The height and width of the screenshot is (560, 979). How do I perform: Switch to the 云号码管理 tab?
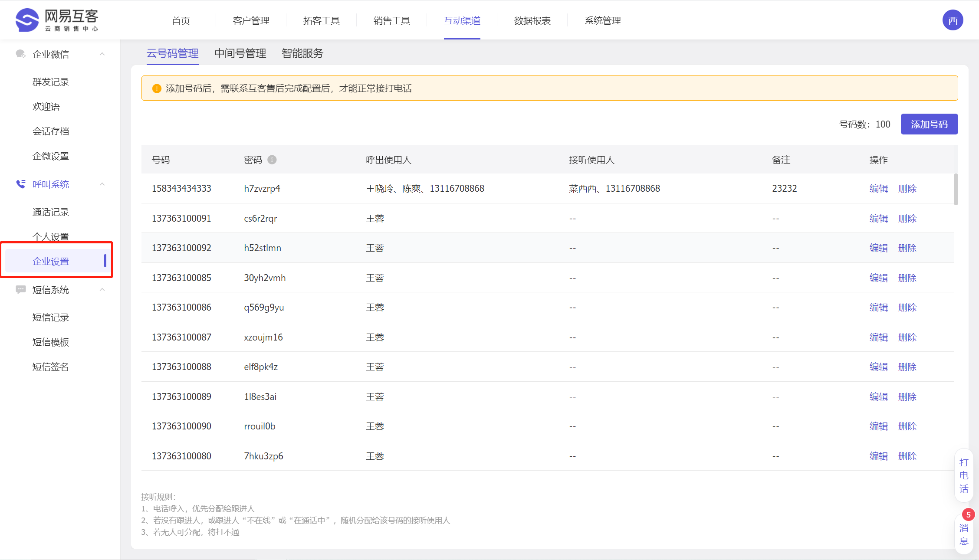(173, 53)
